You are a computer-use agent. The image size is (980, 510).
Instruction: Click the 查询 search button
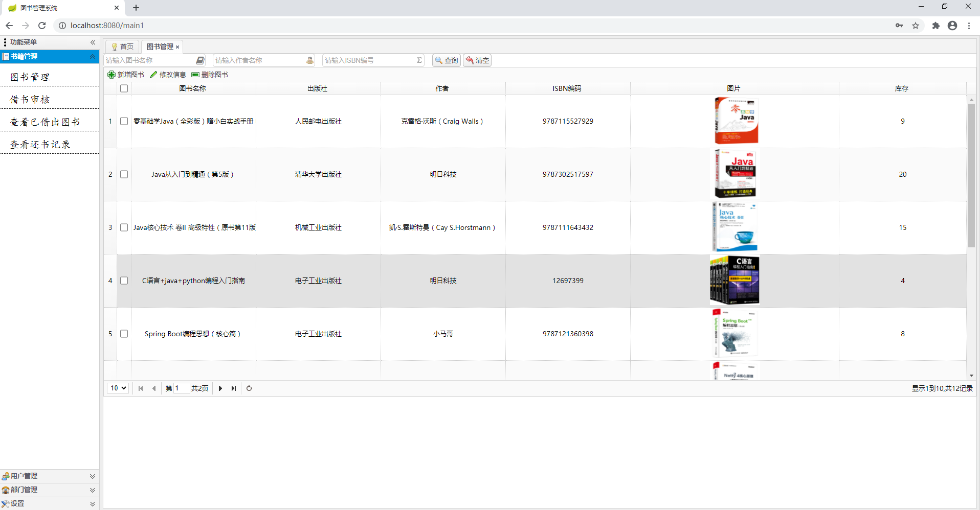pos(447,60)
